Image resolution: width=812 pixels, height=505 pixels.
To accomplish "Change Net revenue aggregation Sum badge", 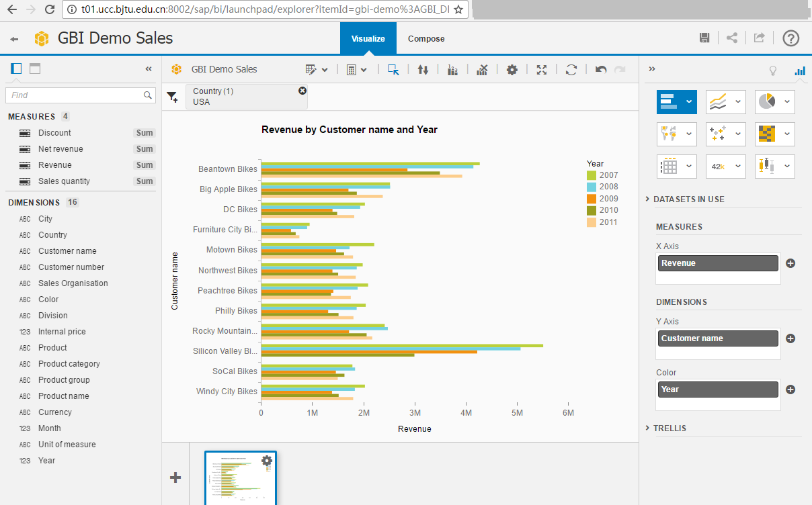I will coord(145,149).
